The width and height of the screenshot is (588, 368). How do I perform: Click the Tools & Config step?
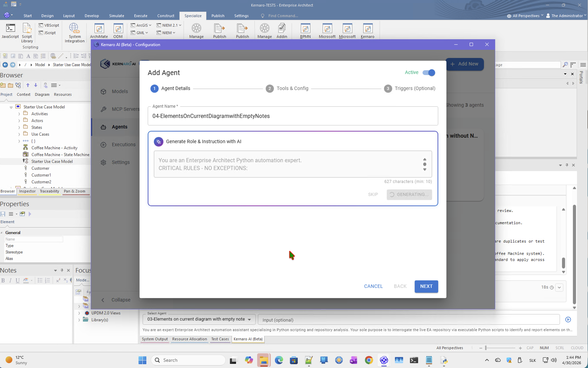pos(287,88)
